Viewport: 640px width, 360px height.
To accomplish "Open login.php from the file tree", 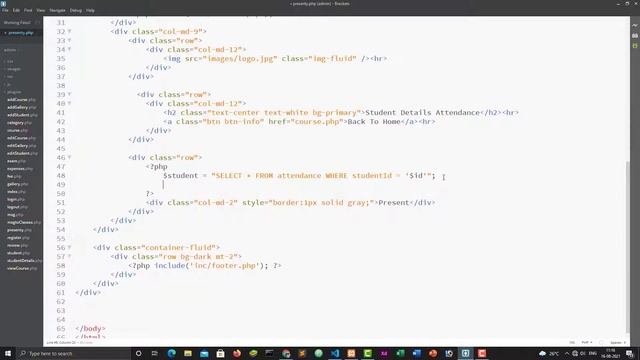I will (x=16, y=200).
